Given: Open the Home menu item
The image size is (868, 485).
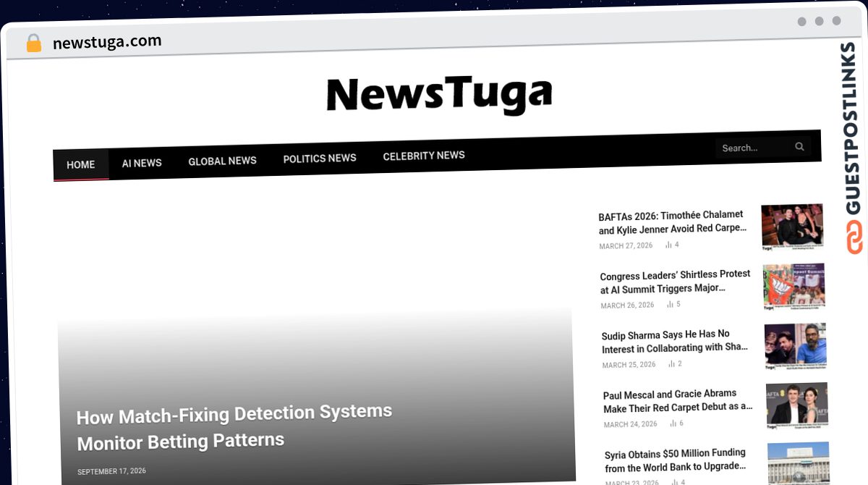Looking at the screenshot, I should click(81, 165).
